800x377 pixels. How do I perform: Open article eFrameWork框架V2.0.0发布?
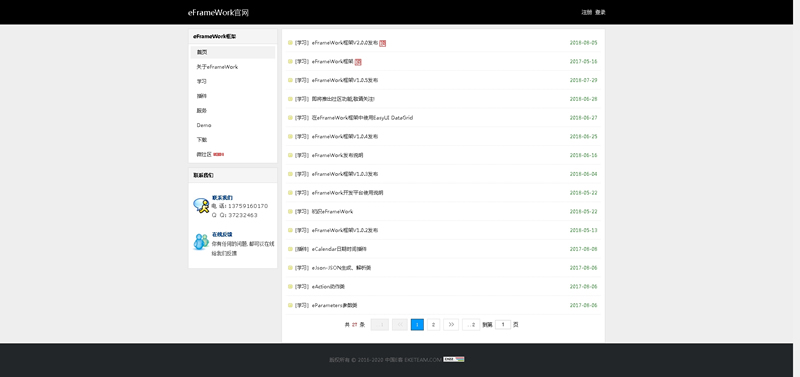click(345, 43)
